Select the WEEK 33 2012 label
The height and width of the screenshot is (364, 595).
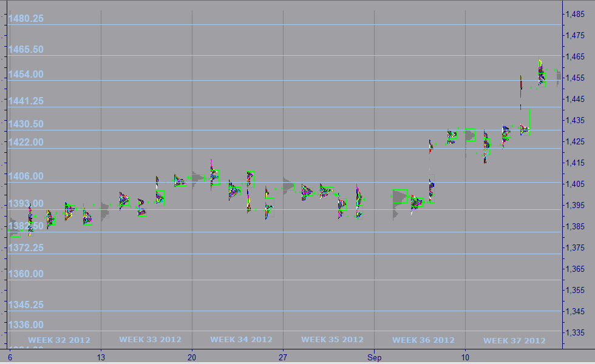coord(150,340)
